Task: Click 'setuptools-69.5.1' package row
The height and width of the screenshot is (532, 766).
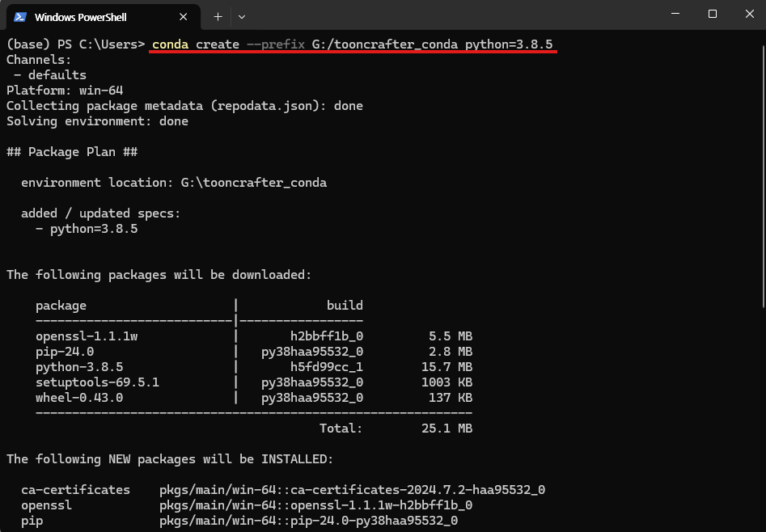Action: tap(97, 382)
